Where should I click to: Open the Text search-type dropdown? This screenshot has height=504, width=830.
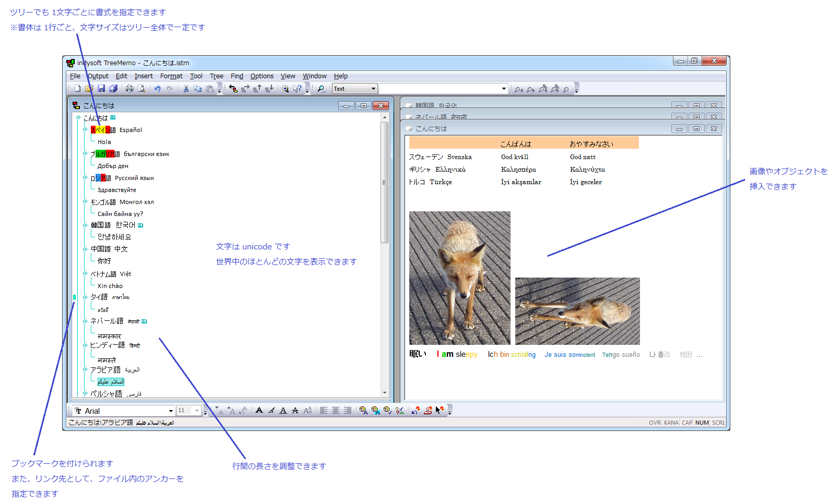[x=373, y=89]
